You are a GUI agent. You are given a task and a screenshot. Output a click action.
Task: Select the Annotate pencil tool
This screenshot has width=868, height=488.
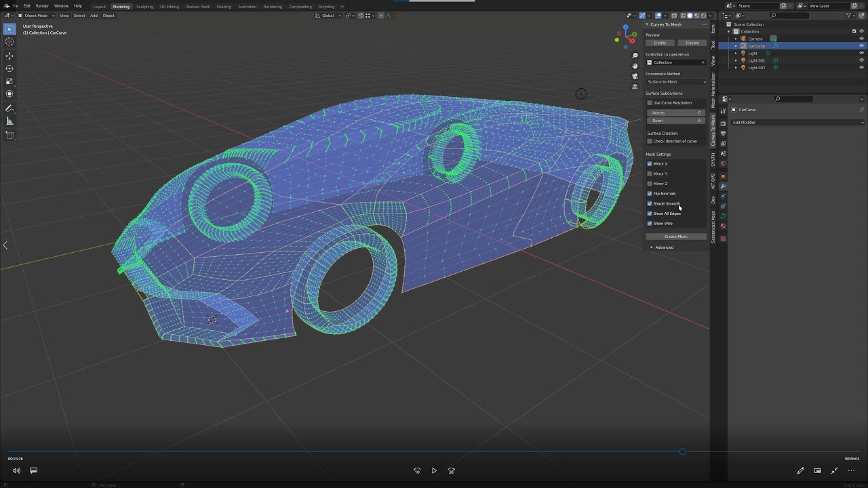tap(9, 108)
